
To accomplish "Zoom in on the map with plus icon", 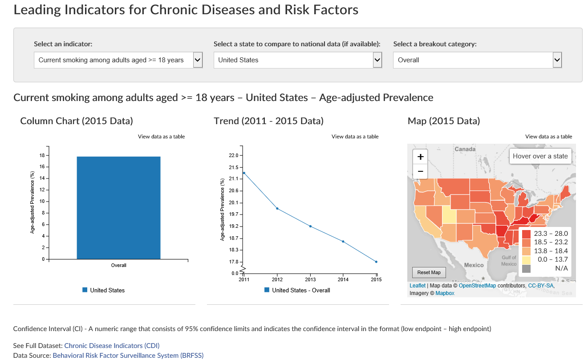I will [420, 156].
